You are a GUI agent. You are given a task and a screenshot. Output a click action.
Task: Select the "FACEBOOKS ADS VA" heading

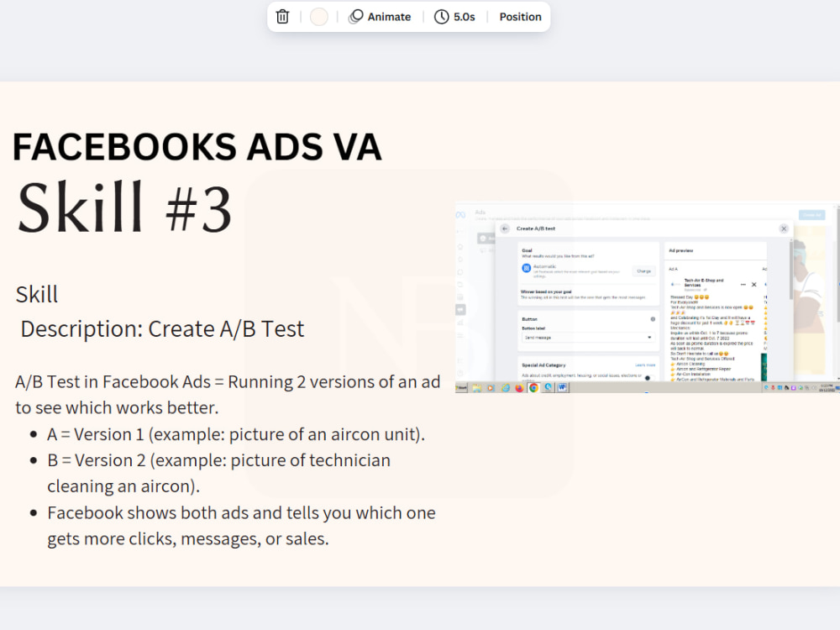[x=197, y=147]
